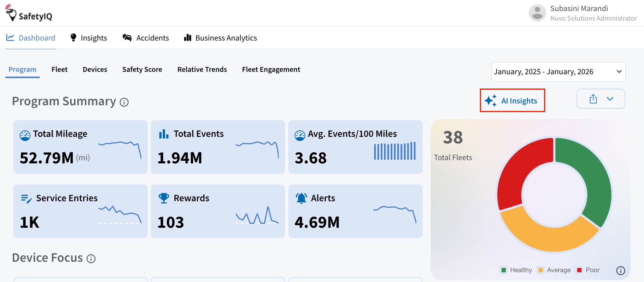The image size is (644, 282).
Task: Switch to the Safety Score tab
Action: pos(142,69)
